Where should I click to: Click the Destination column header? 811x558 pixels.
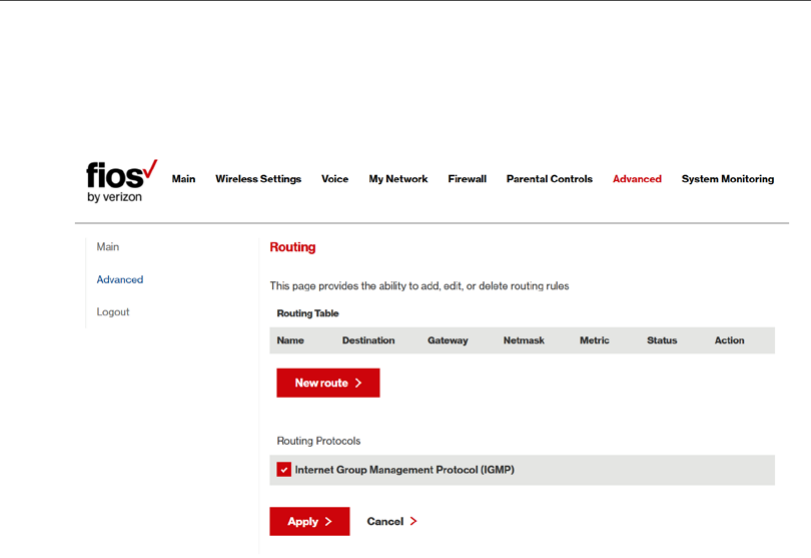(x=368, y=340)
